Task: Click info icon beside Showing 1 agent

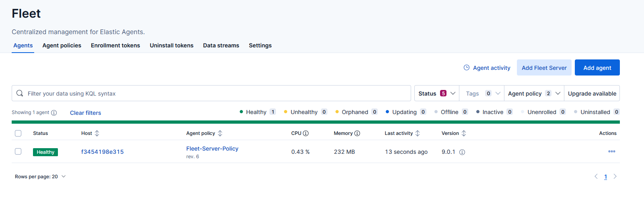Action: tap(54, 113)
